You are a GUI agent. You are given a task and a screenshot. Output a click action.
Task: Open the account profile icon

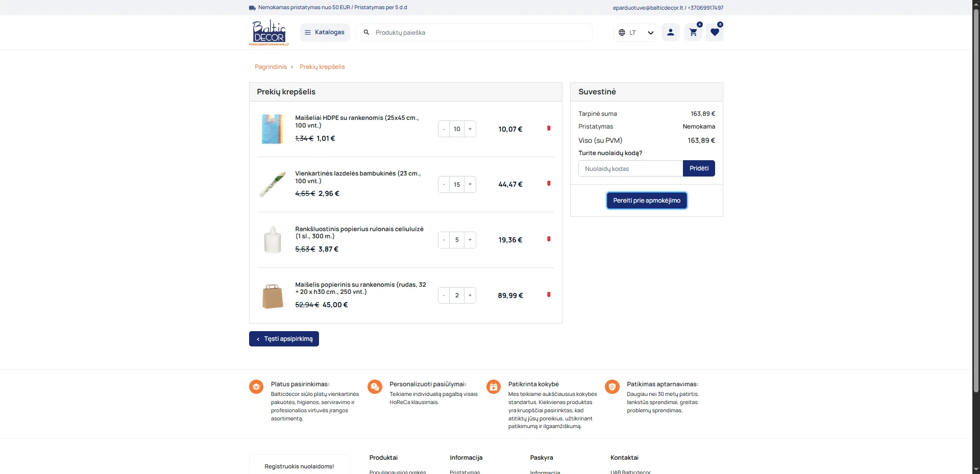point(670,32)
